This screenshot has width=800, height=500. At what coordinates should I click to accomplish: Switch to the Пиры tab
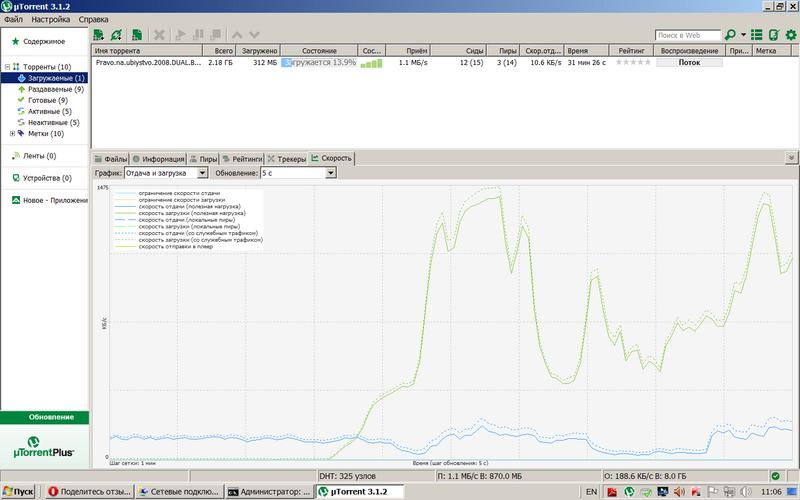pos(203,159)
